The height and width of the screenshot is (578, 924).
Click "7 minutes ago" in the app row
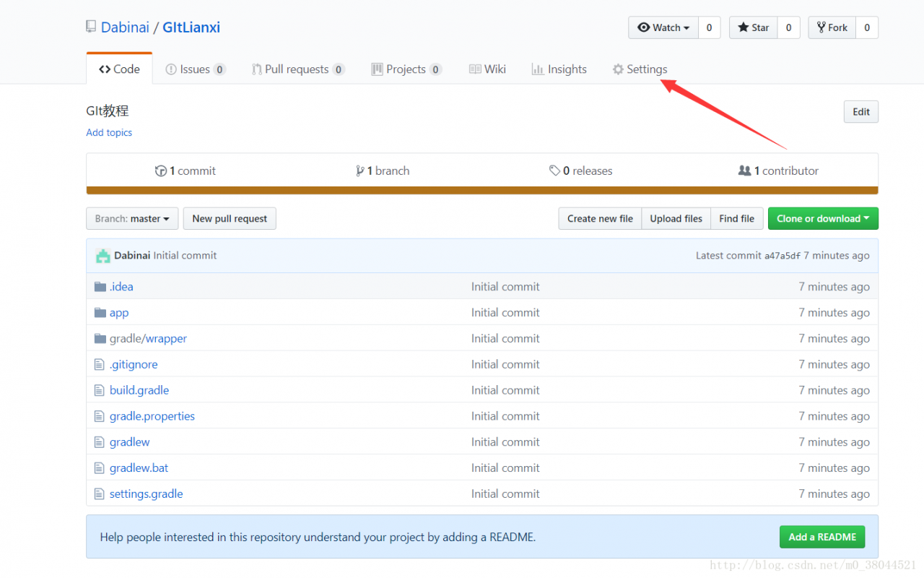[x=834, y=313]
